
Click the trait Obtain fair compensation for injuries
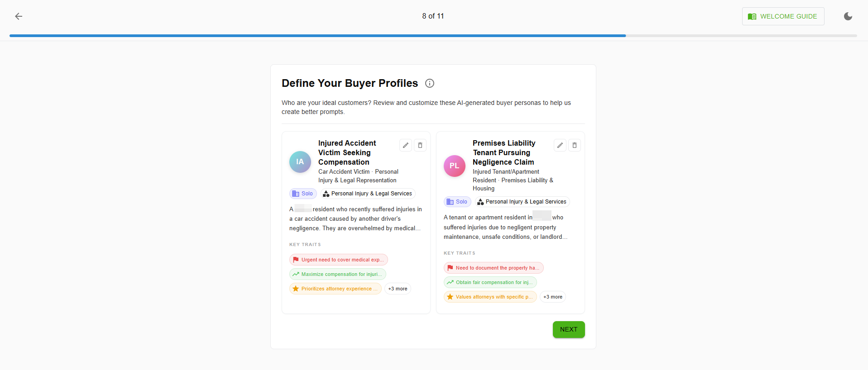pyautogui.click(x=490, y=282)
